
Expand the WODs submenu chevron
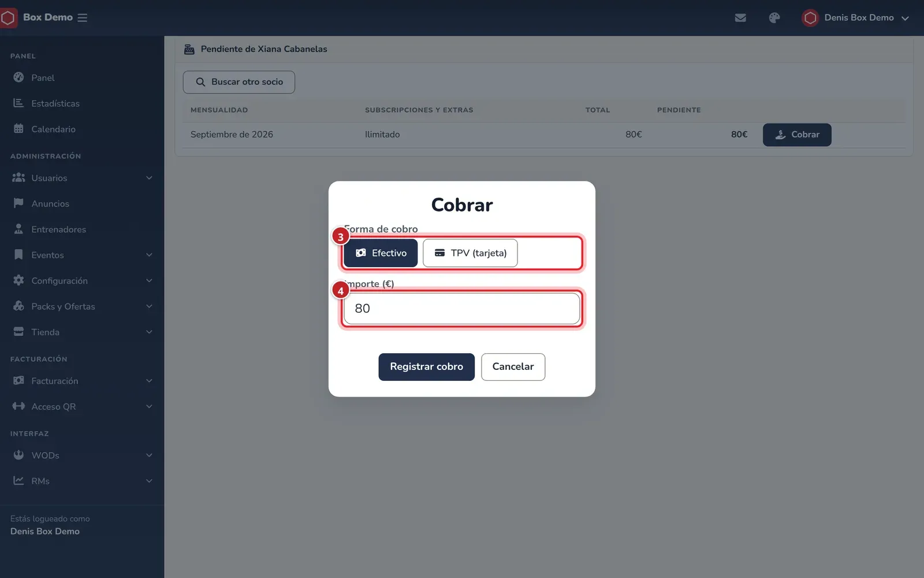point(149,455)
